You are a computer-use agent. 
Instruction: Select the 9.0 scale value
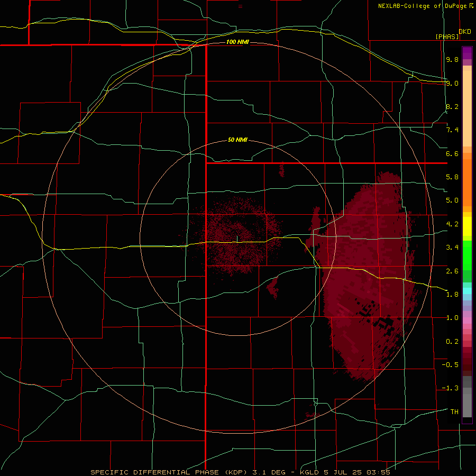(x=452, y=83)
